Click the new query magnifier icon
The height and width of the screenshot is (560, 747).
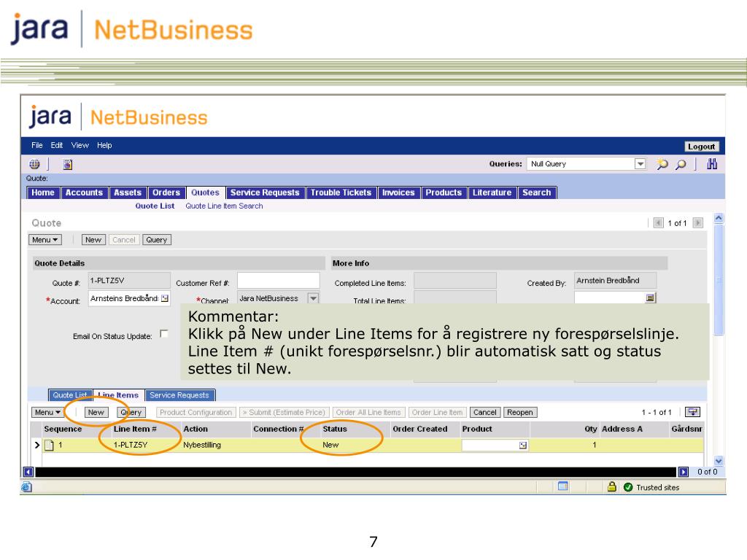click(662, 164)
